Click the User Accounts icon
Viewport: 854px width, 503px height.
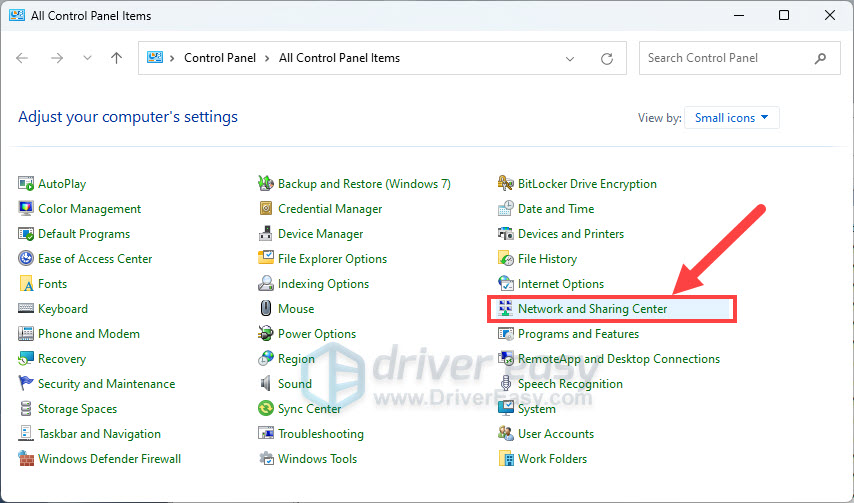pyautogui.click(x=506, y=434)
